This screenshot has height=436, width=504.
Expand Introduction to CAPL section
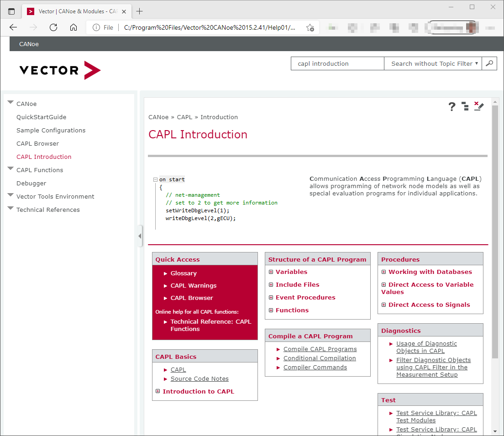[158, 391]
